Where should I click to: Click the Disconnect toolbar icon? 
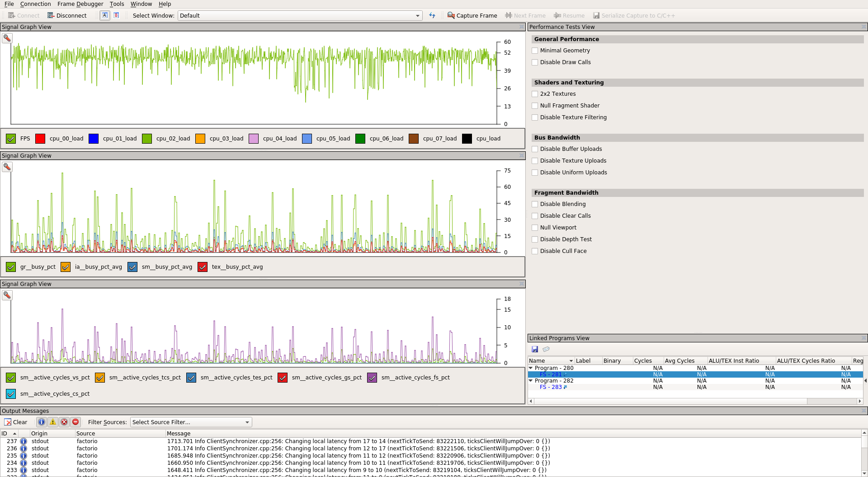point(51,15)
